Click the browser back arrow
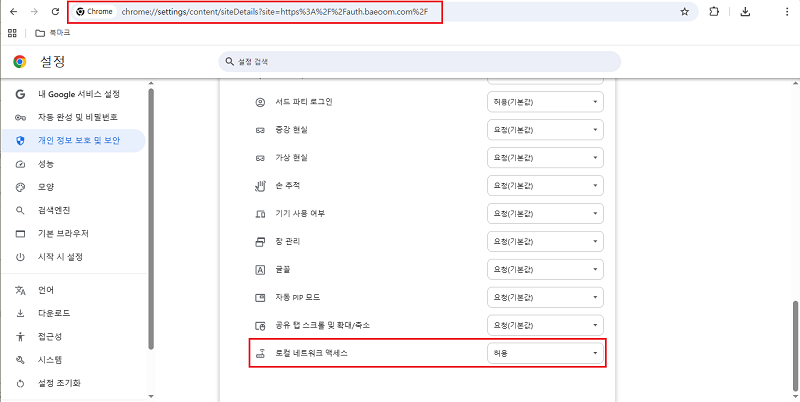 [11, 12]
